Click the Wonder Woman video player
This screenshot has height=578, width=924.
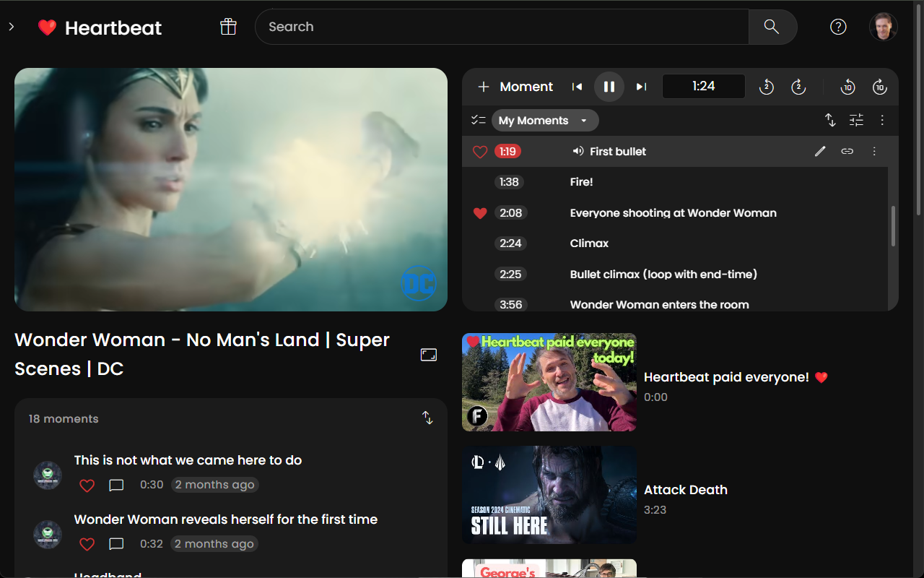click(231, 189)
